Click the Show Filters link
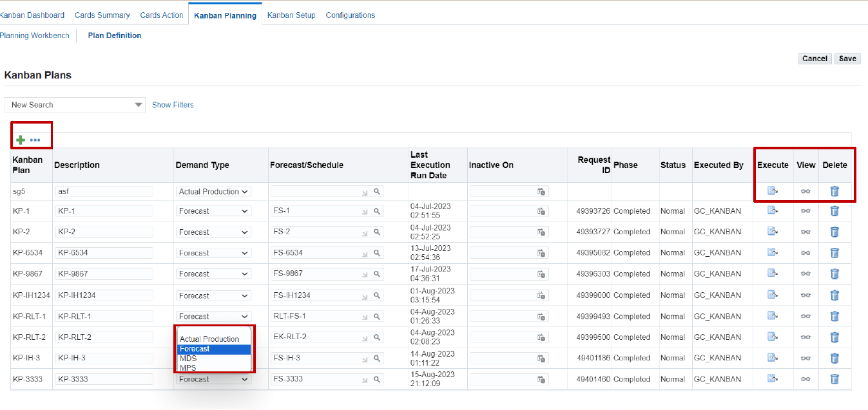The image size is (868, 410). coord(173,105)
